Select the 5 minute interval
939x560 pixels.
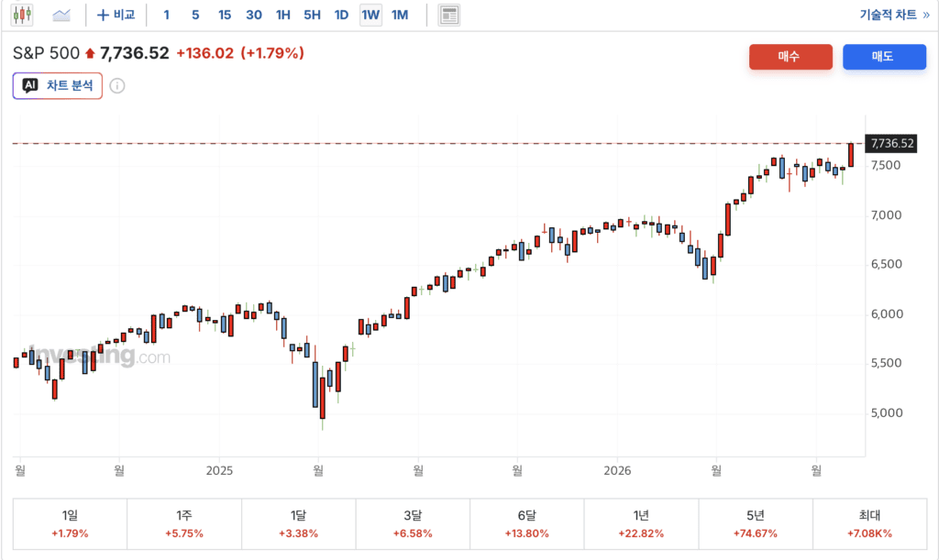coord(195,15)
